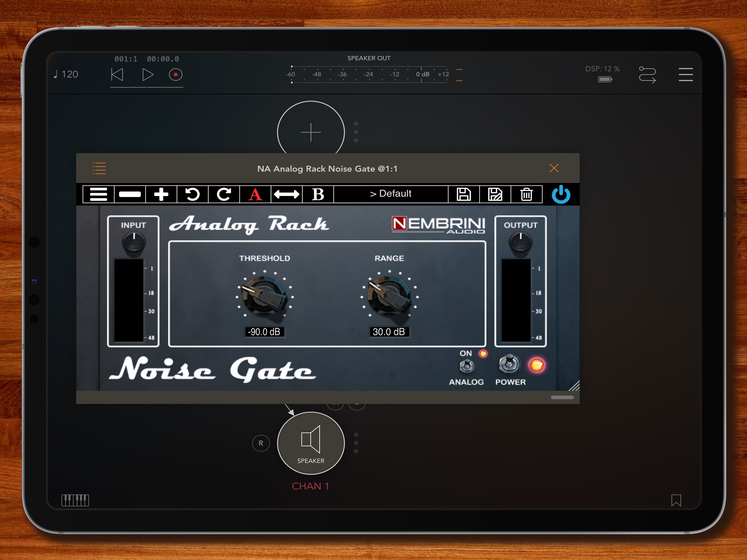This screenshot has width=747, height=560.
Task: Open the on-screen piano keyboard
Action: 75,500
